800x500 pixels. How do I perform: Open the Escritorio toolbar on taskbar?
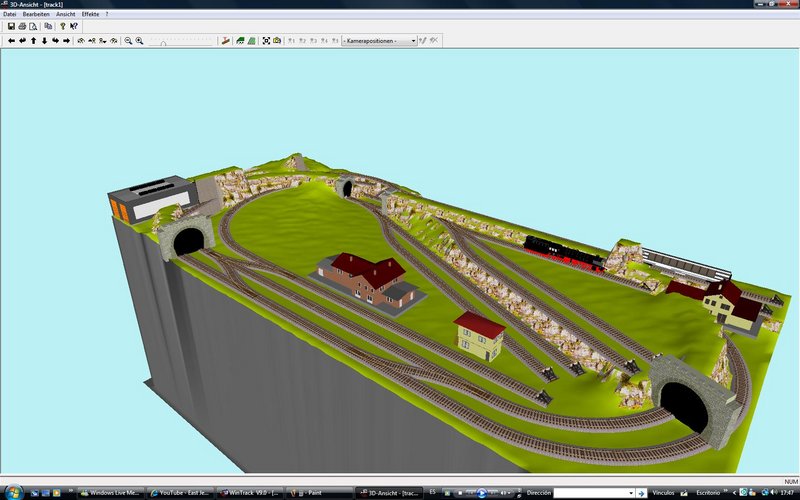708,493
